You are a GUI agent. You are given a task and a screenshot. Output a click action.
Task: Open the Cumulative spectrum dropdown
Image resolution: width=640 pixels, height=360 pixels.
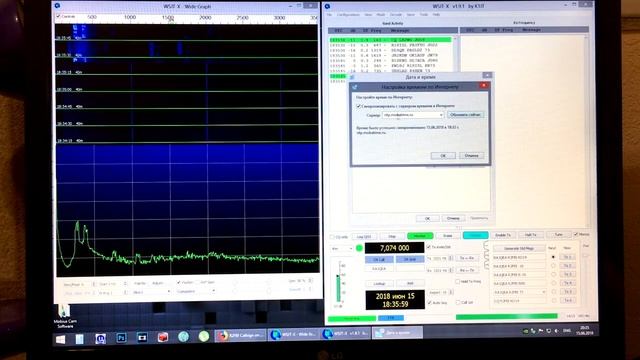point(196,291)
